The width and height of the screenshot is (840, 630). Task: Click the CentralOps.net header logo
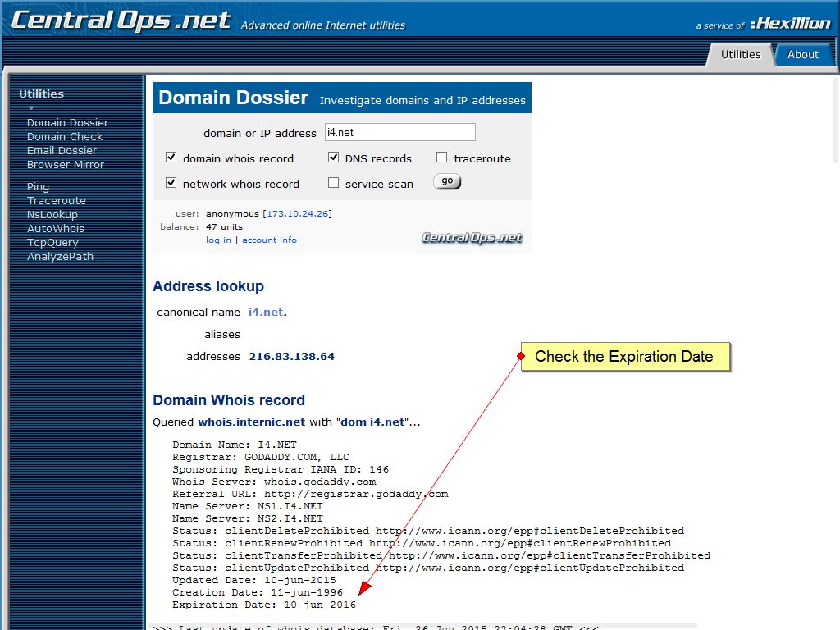point(121,21)
